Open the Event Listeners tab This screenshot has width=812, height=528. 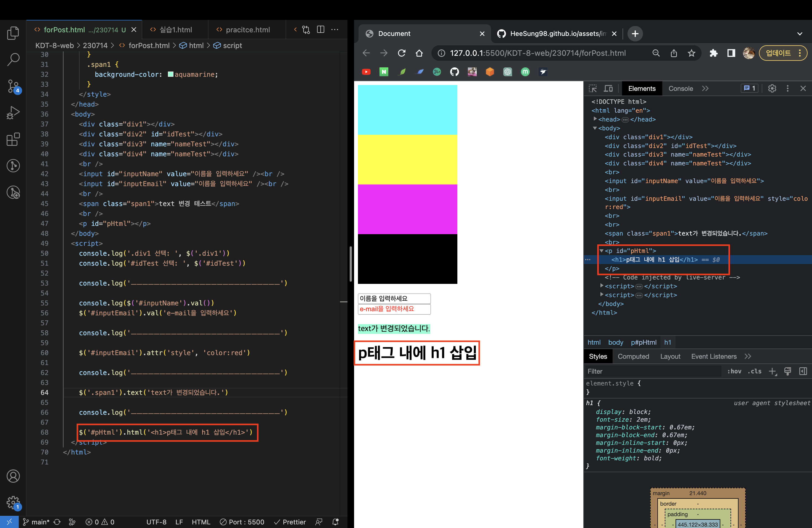(x=714, y=357)
